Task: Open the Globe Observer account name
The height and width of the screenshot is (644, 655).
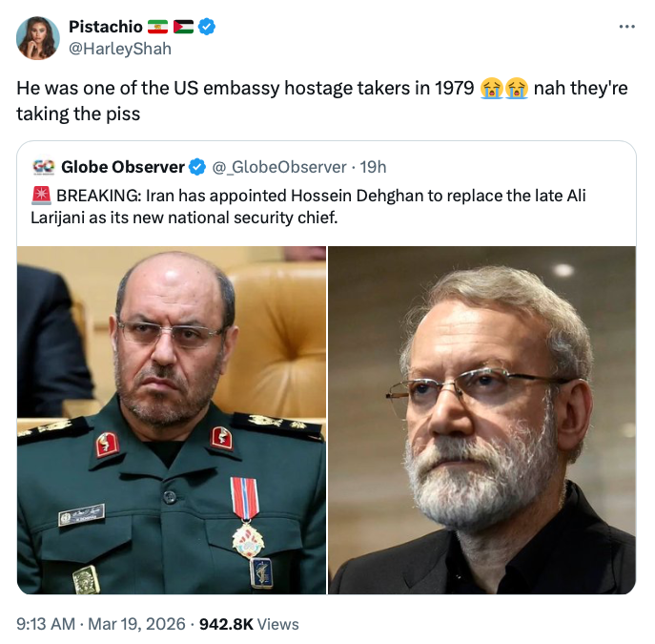Action: pyautogui.click(x=123, y=167)
